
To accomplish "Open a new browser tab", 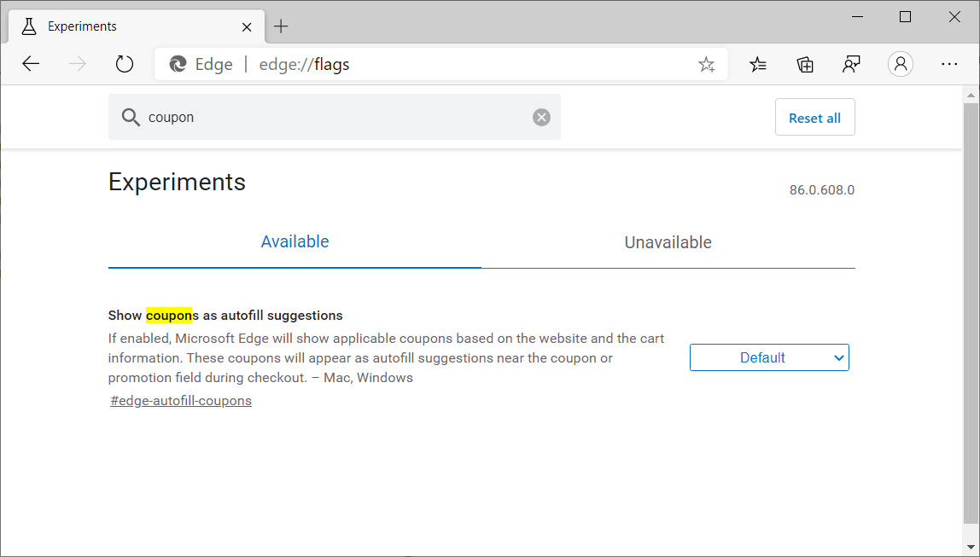I will point(282,26).
